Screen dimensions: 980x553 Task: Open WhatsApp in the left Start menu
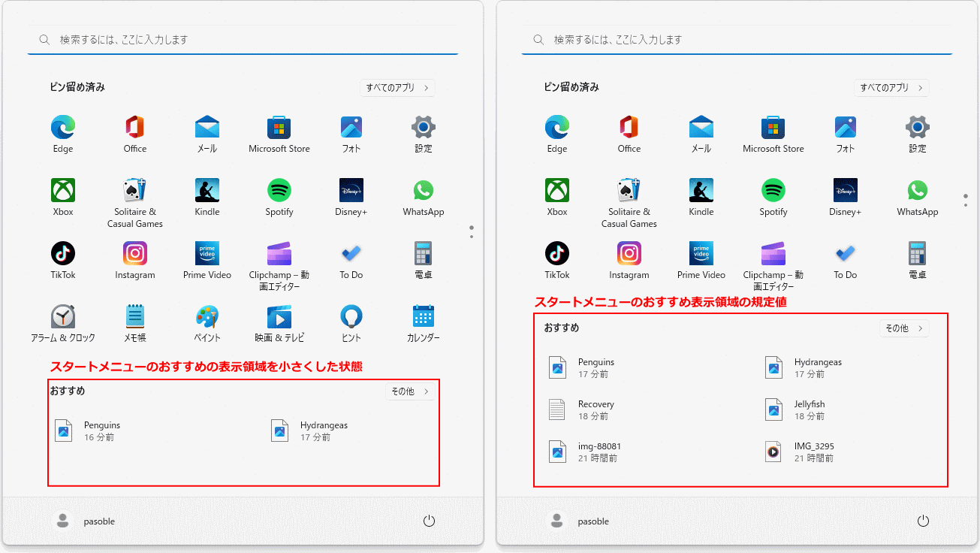pyautogui.click(x=424, y=198)
